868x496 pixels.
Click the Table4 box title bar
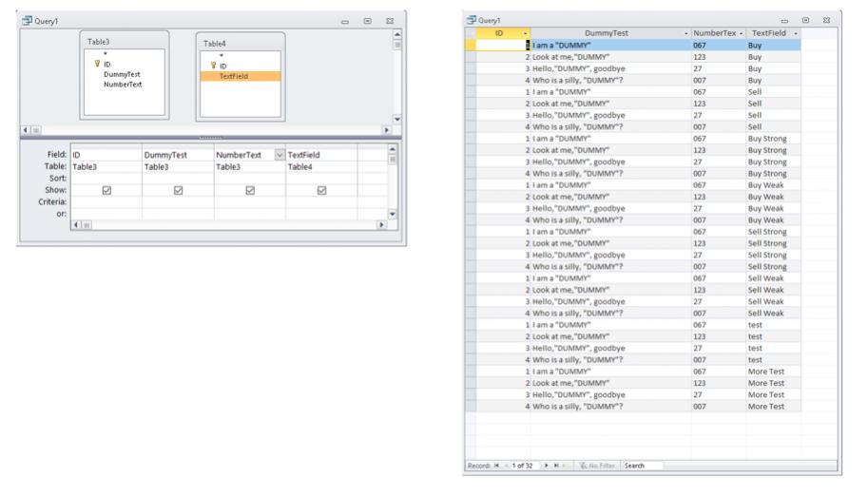(x=241, y=43)
